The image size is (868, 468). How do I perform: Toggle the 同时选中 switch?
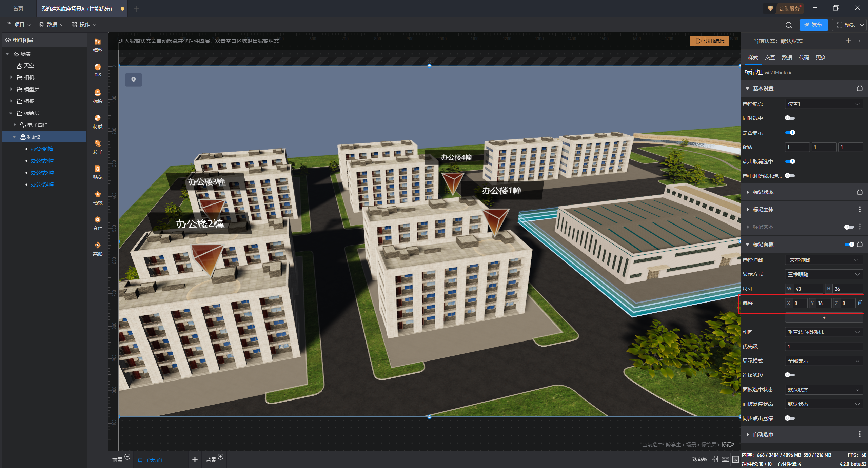pyautogui.click(x=790, y=118)
